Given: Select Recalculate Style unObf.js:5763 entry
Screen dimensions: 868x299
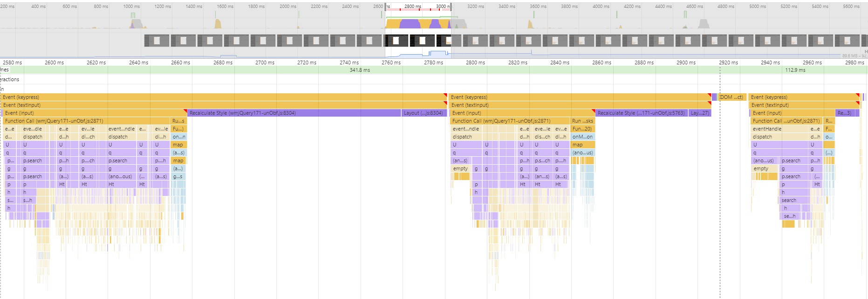Looking at the screenshot, I should click(641, 113).
